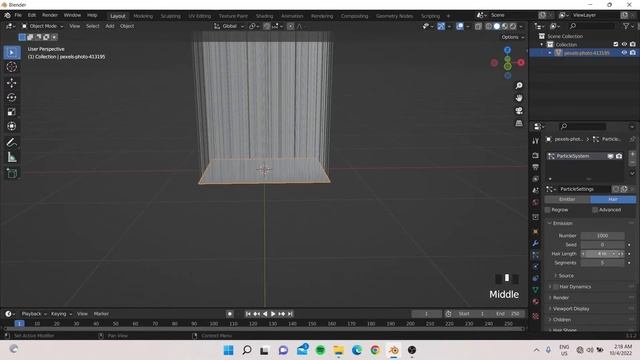This screenshot has height=360, width=640.
Task: Toggle snapping magnet in header
Action: [266, 26]
